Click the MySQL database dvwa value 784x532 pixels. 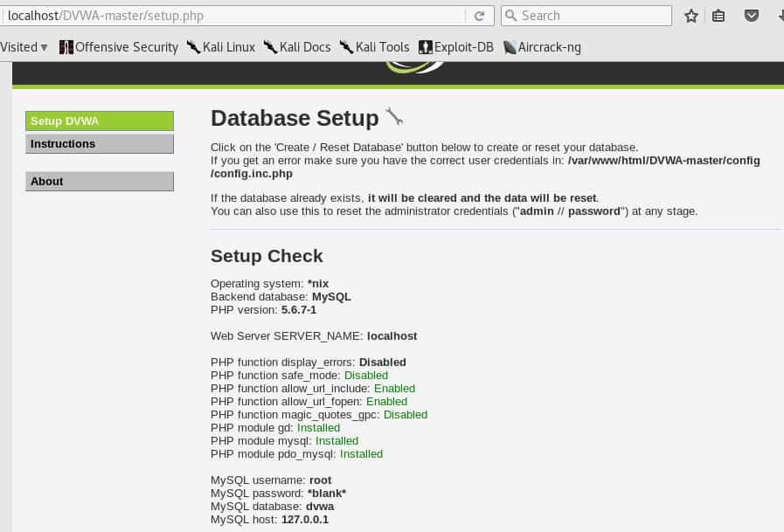click(320, 507)
